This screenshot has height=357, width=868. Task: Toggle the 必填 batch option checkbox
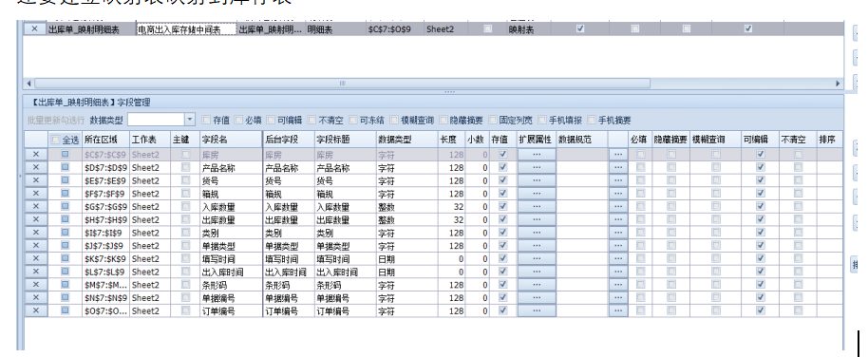pos(238,120)
